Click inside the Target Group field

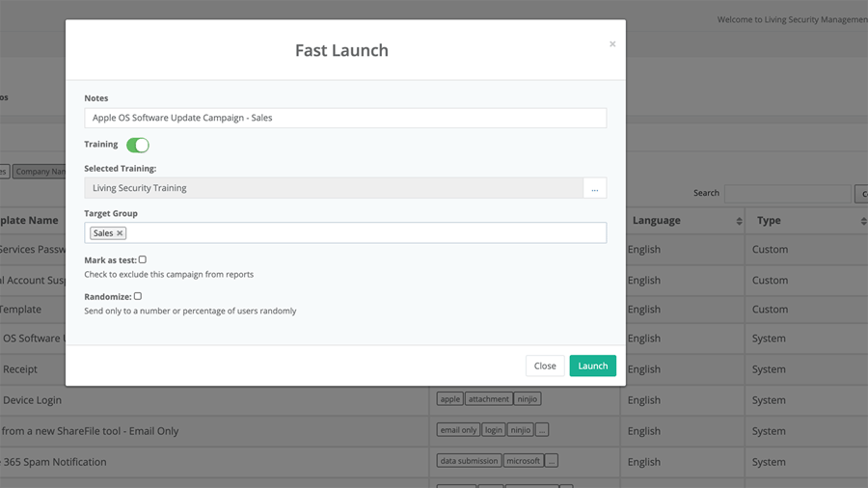345,233
